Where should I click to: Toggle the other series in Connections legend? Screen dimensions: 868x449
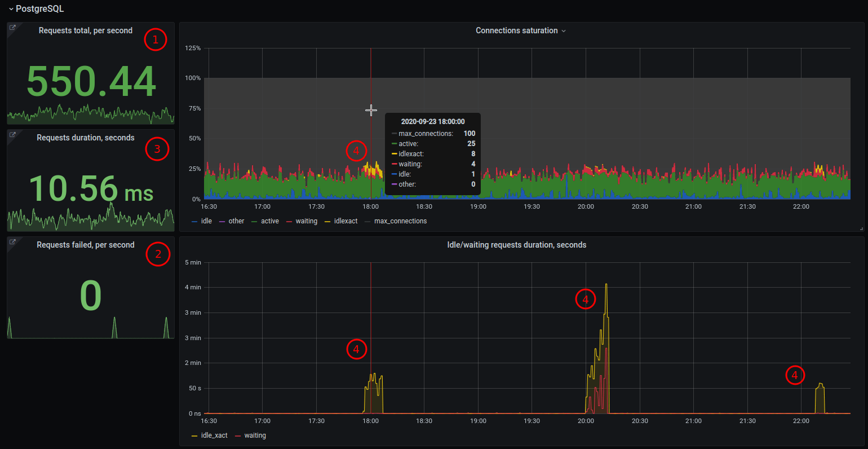click(x=236, y=221)
